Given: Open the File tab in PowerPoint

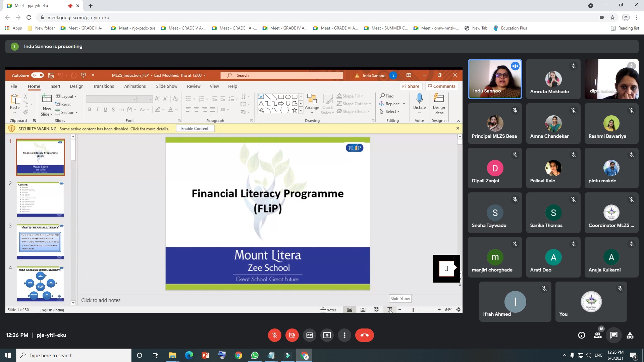Looking at the screenshot, I should (14, 86).
